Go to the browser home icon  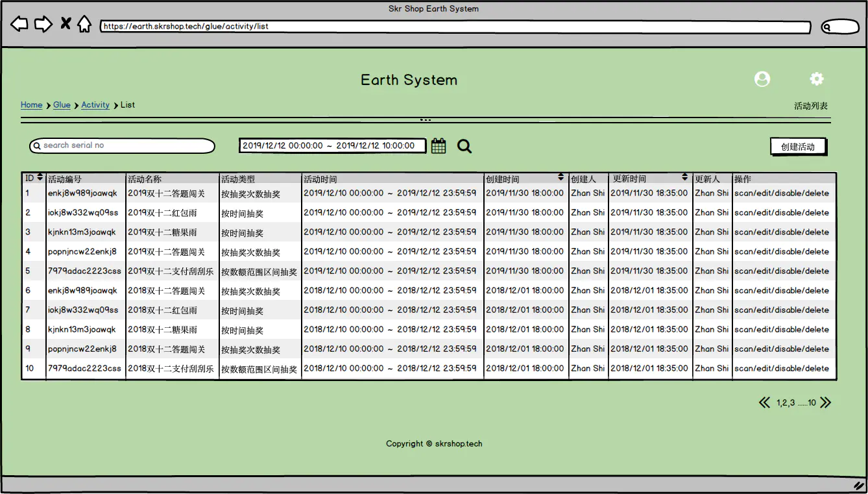(x=84, y=24)
